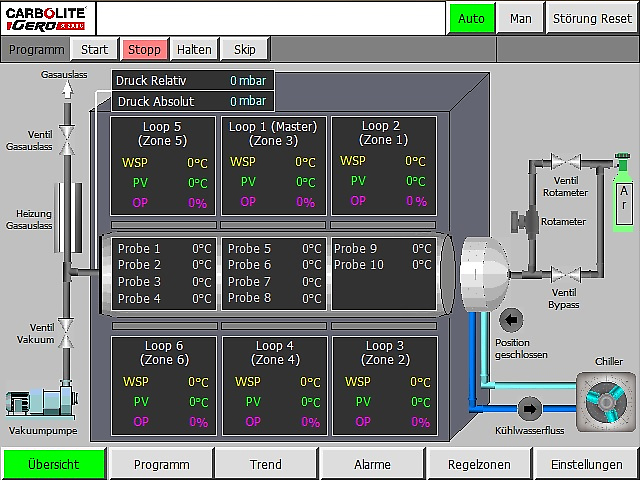Select the Loop 3 (Zone 2) panel title
This screenshot has height=482, width=641.
(x=385, y=353)
